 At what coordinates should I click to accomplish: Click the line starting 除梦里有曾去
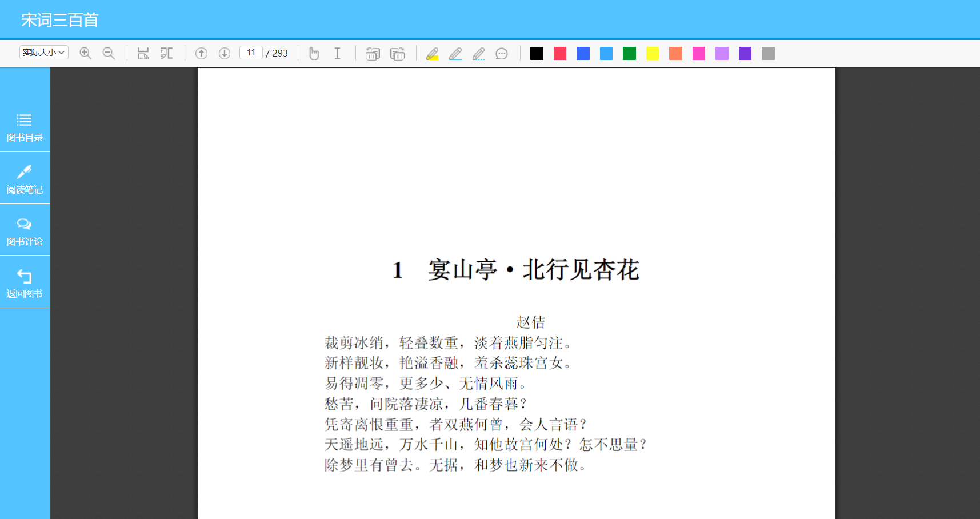pyautogui.click(x=455, y=465)
